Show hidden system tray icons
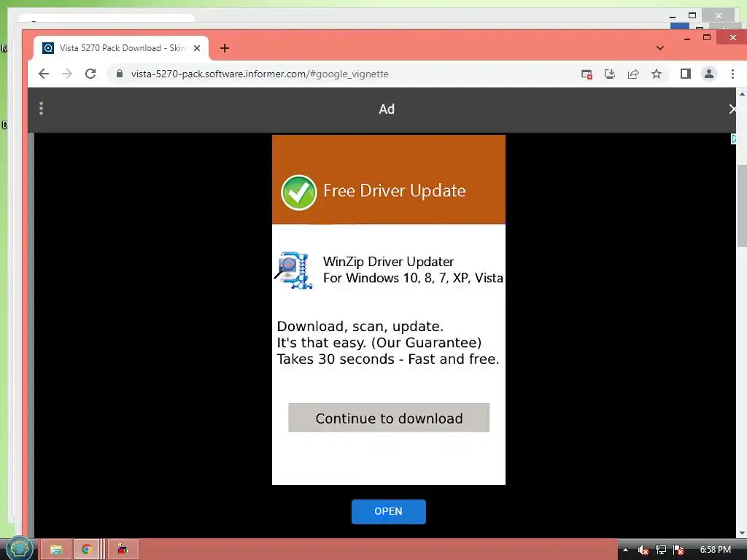The height and width of the screenshot is (560, 747). pyautogui.click(x=625, y=550)
